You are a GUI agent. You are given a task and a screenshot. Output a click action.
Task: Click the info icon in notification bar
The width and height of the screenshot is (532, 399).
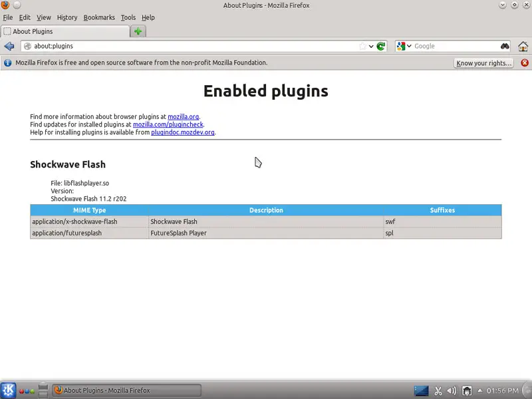tap(7, 63)
